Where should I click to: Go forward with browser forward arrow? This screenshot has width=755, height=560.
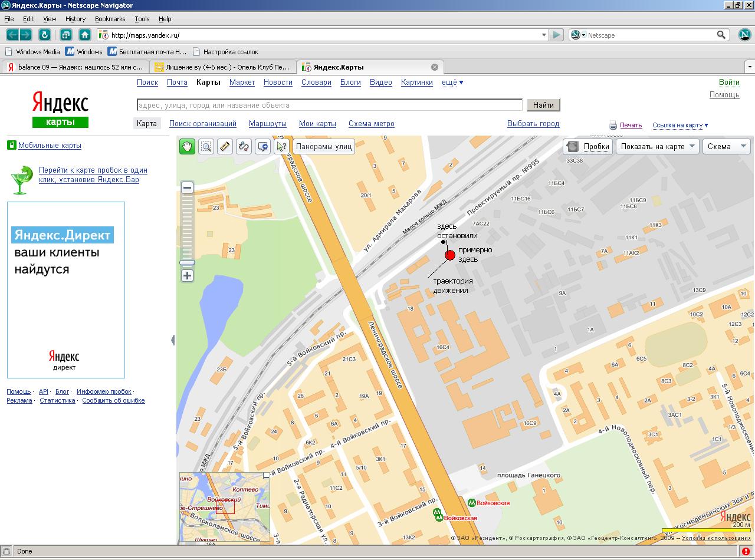[x=25, y=35]
